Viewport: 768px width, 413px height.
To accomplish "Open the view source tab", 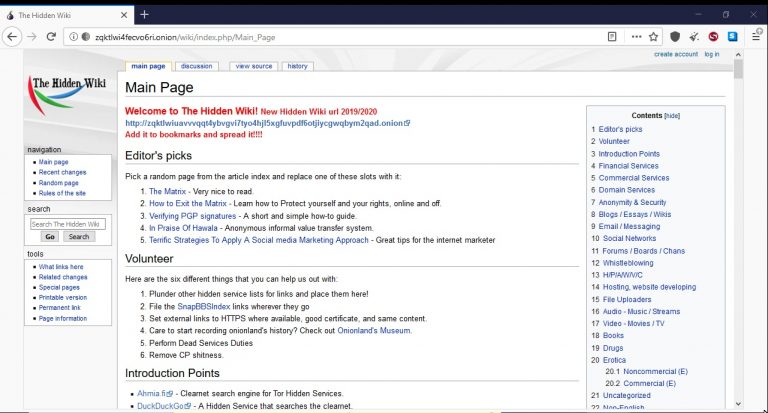I will [x=254, y=66].
